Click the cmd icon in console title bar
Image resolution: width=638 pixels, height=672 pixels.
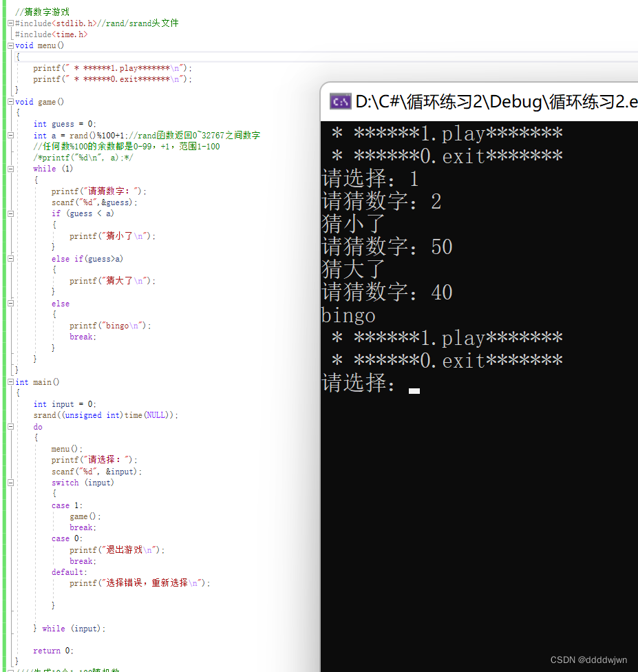coord(340,101)
